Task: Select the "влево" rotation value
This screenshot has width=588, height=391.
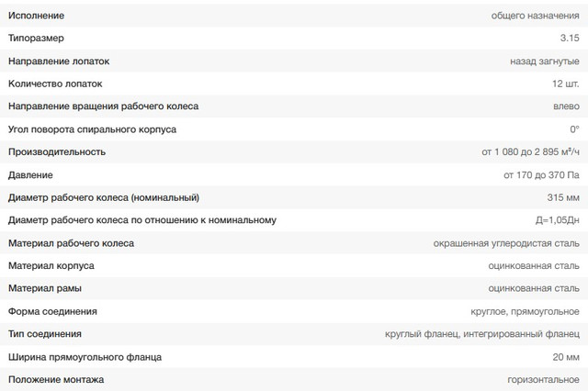Action: [566, 106]
